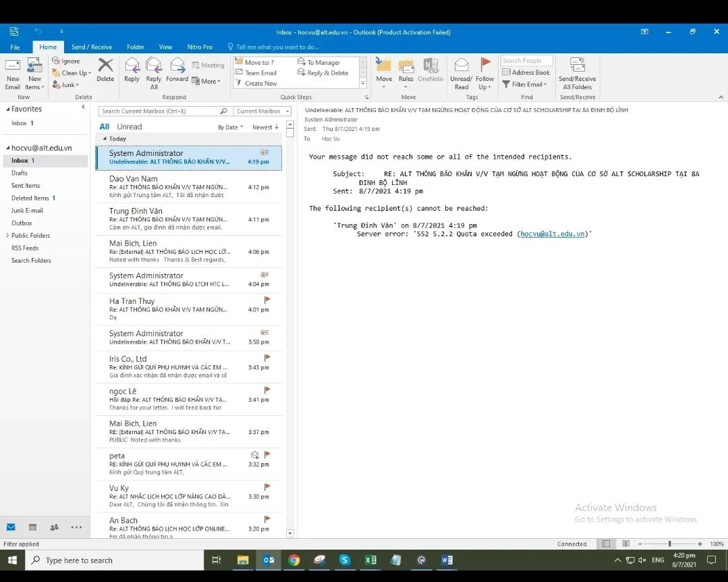Image resolution: width=728 pixels, height=582 pixels.
Task: Click the Reply icon in ribbon
Action: [132, 65]
